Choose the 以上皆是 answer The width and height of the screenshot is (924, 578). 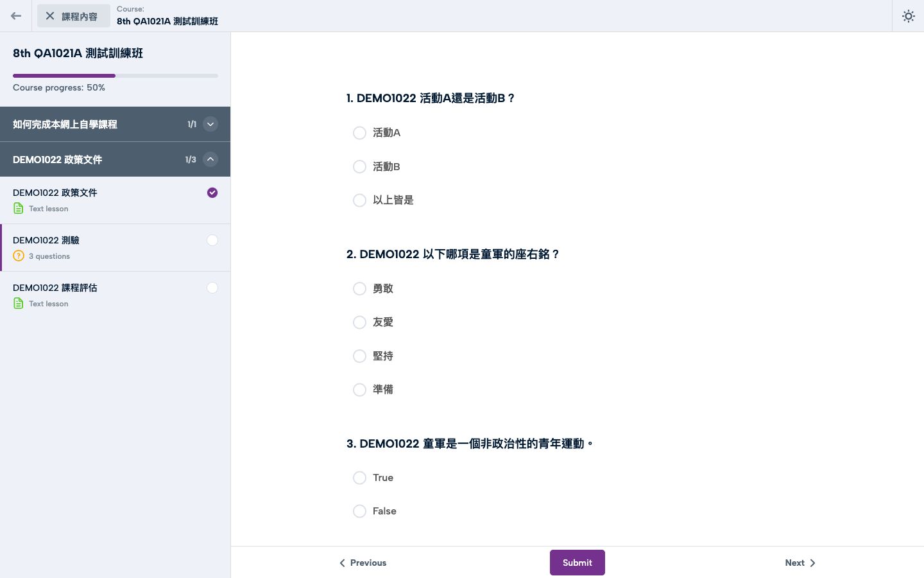(359, 200)
